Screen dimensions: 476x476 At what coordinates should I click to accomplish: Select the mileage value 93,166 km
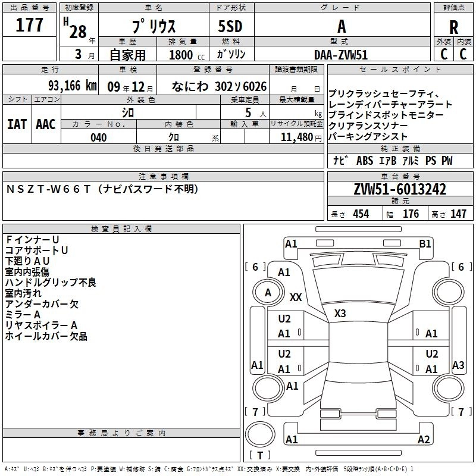(x=73, y=86)
